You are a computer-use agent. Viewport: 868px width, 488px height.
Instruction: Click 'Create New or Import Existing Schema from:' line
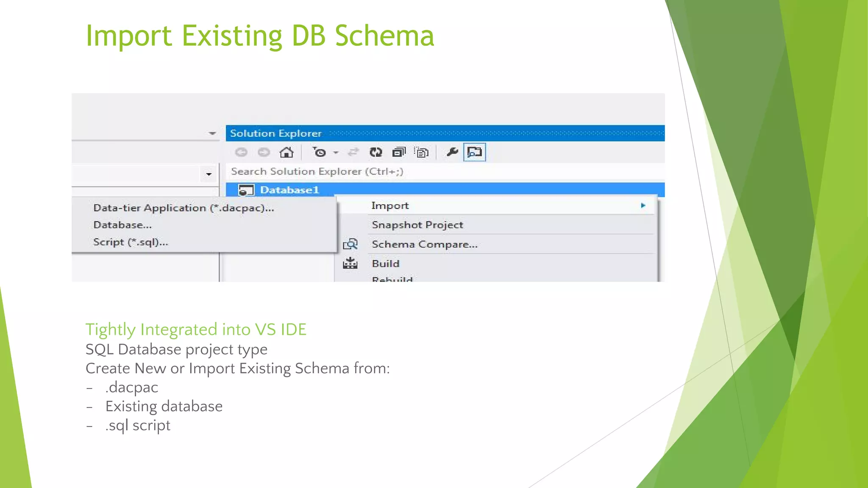coord(237,369)
